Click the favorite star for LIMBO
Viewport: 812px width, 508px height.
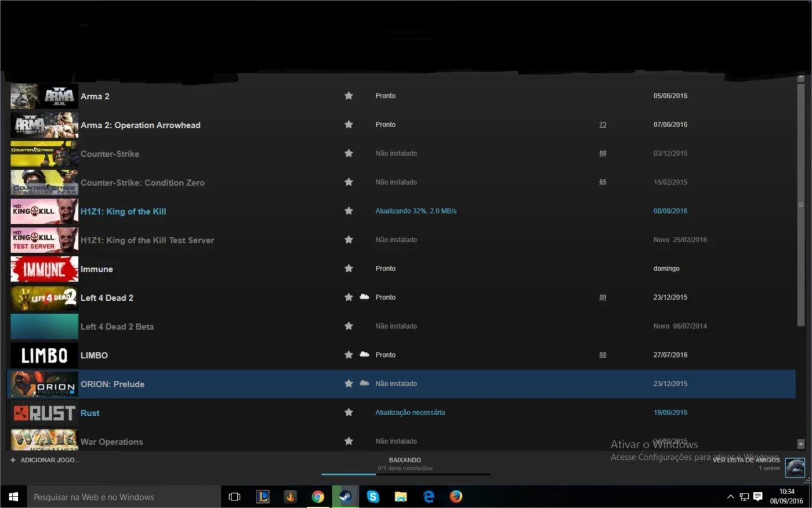pyautogui.click(x=349, y=355)
